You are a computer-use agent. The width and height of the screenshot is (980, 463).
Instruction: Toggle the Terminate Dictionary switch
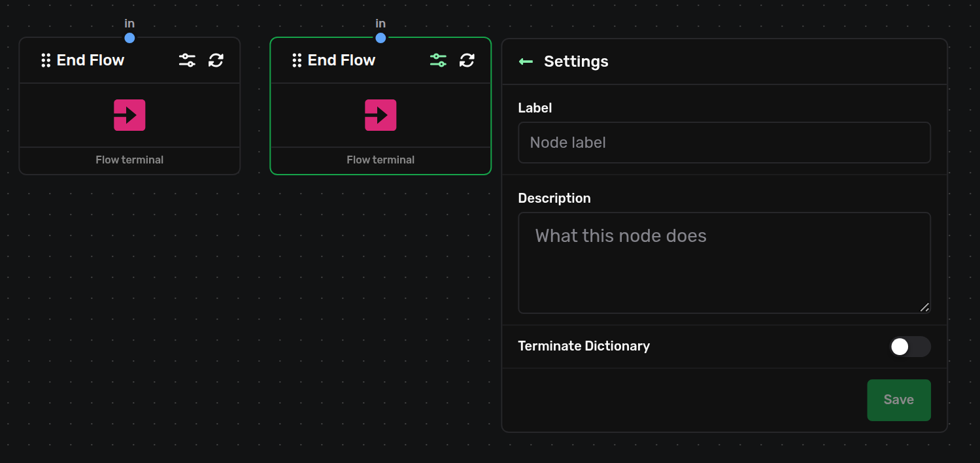coord(909,347)
